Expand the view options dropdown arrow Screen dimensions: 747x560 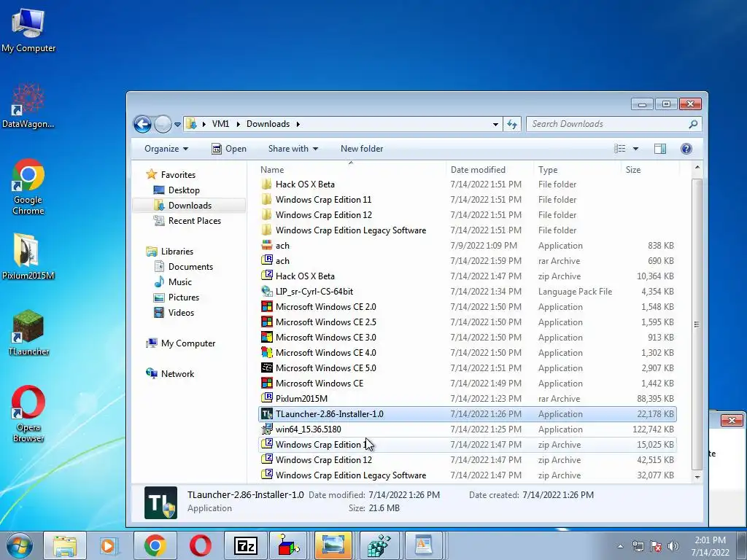[x=635, y=149]
